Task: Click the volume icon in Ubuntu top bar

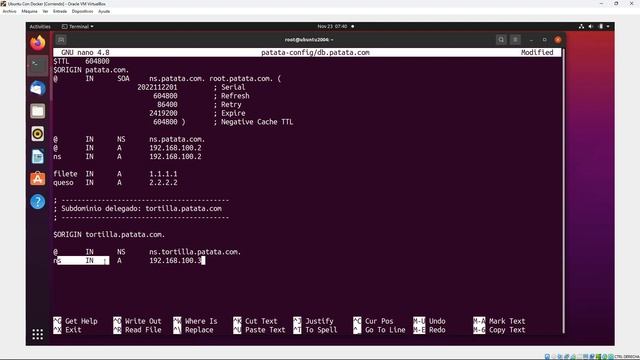Action: click(591, 27)
